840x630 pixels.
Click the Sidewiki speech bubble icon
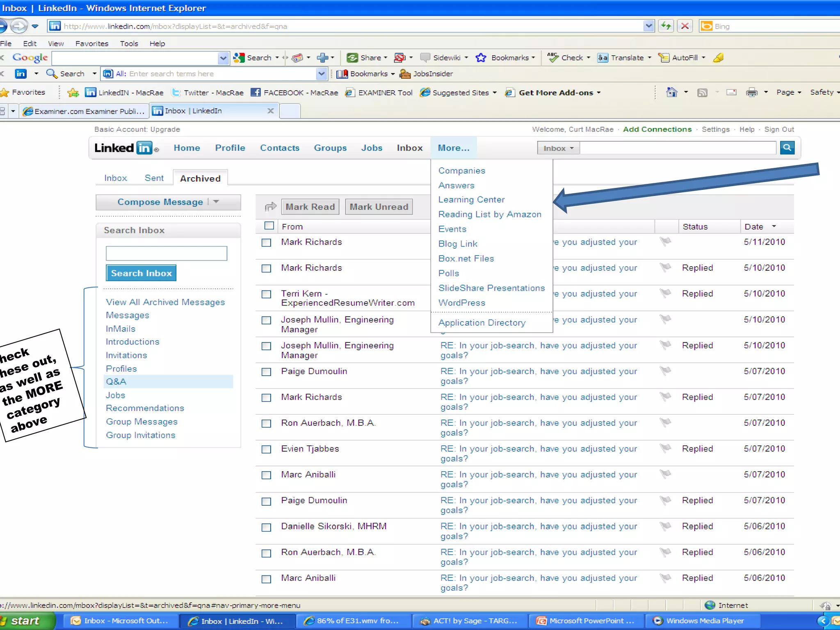425,58
